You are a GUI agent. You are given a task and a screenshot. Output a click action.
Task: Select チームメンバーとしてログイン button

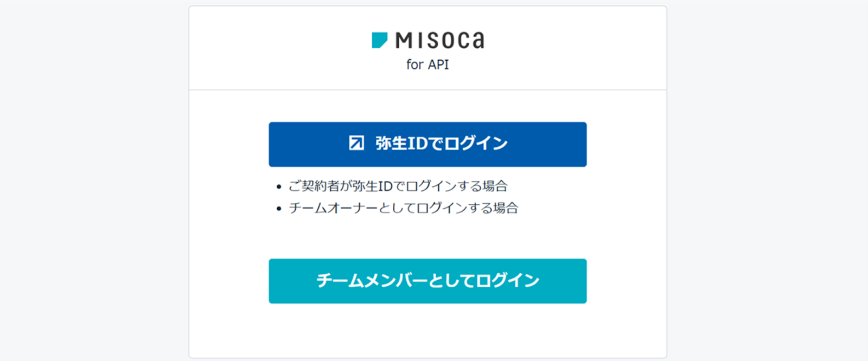click(x=427, y=281)
